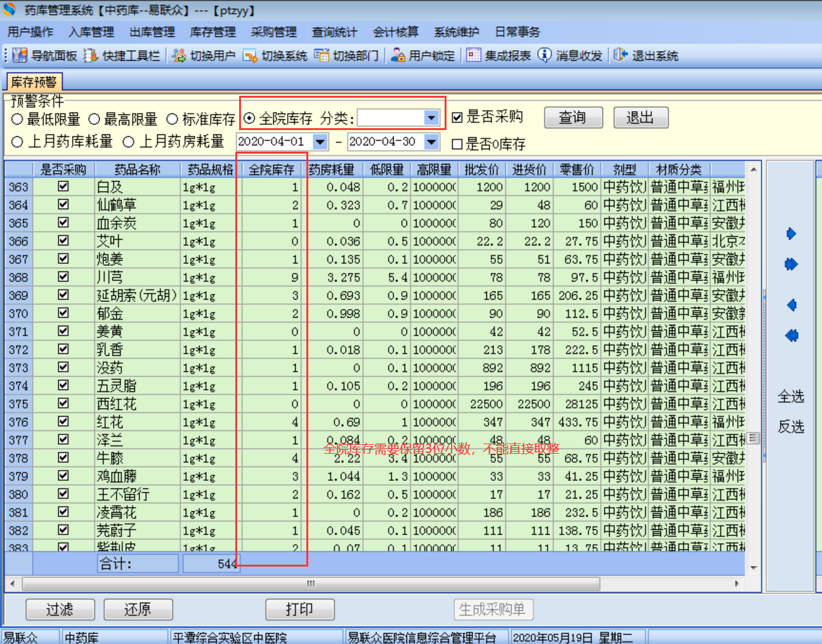Open the 分类 category dropdown
Screen dimensions: 822x644
point(431,118)
